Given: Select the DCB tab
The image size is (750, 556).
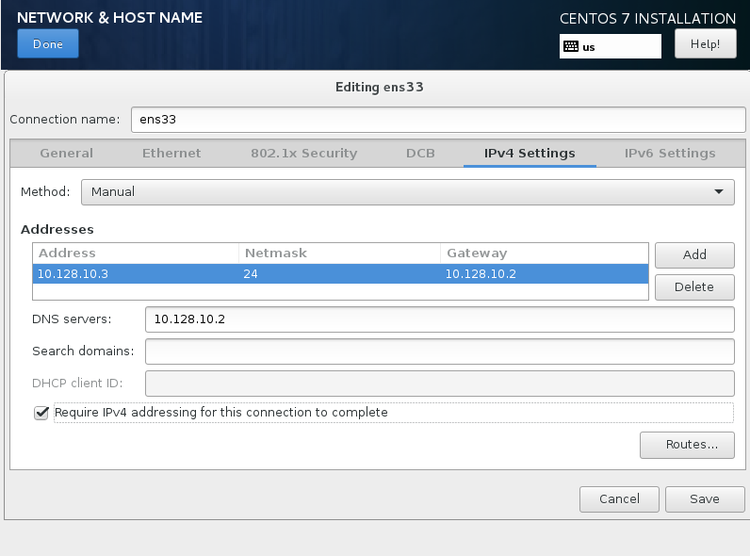Looking at the screenshot, I should [420, 153].
